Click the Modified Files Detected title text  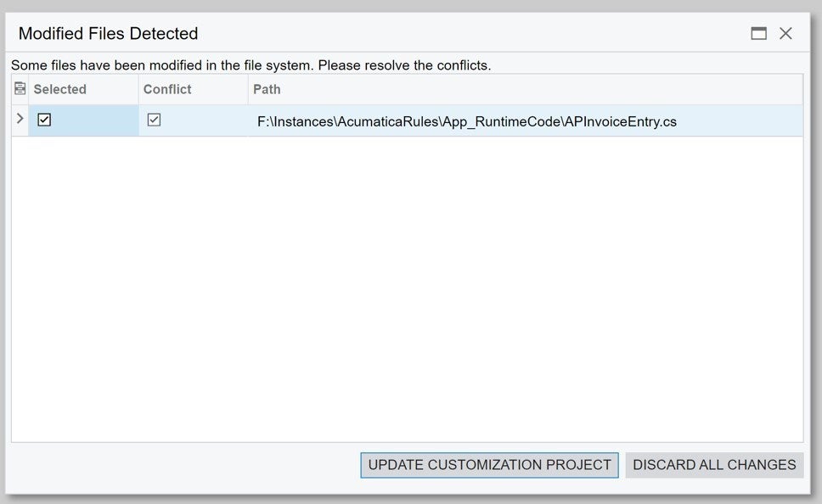[108, 34]
